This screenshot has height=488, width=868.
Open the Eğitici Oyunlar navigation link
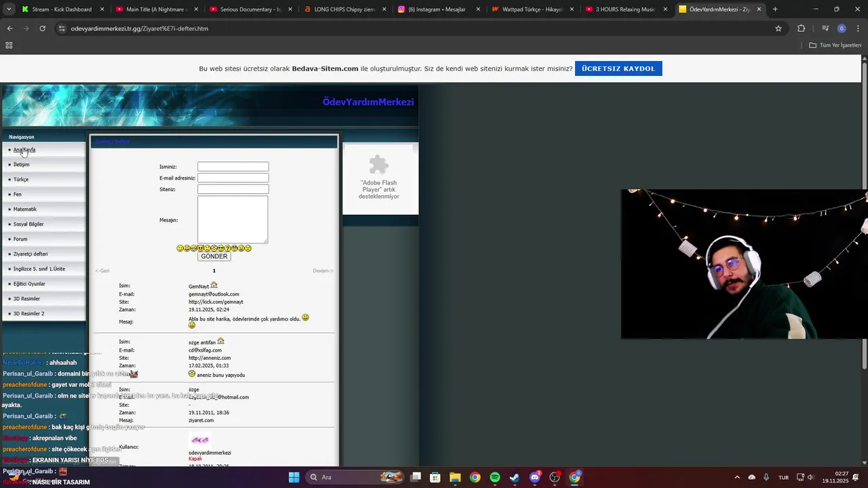tap(29, 284)
